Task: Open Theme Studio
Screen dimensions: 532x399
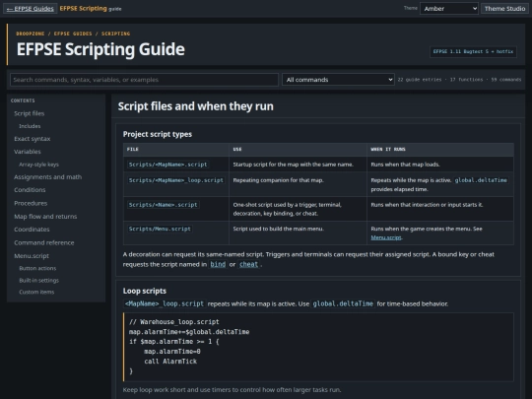Action: [x=504, y=9]
